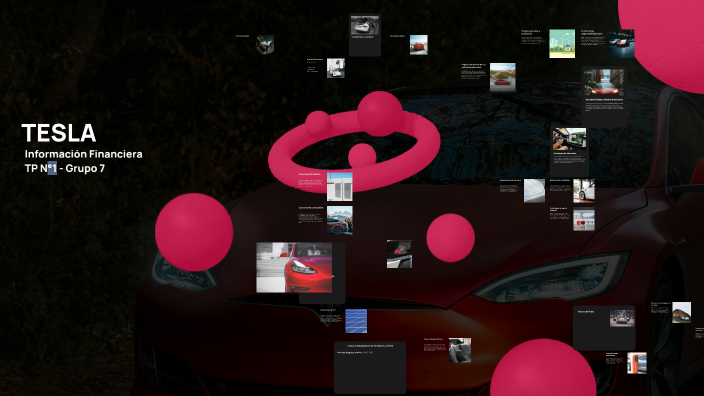Open the white abstract surface thumbnail
The width and height of the screenshot is (704, 396).
(534, 190)
